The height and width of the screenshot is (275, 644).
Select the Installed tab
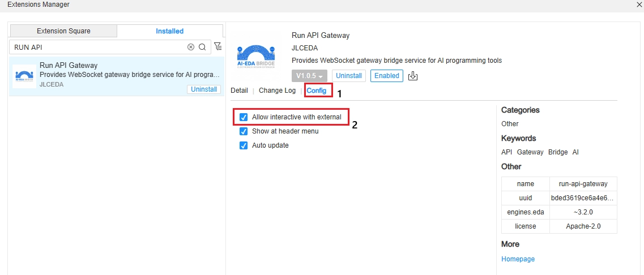tap(169, 31)
